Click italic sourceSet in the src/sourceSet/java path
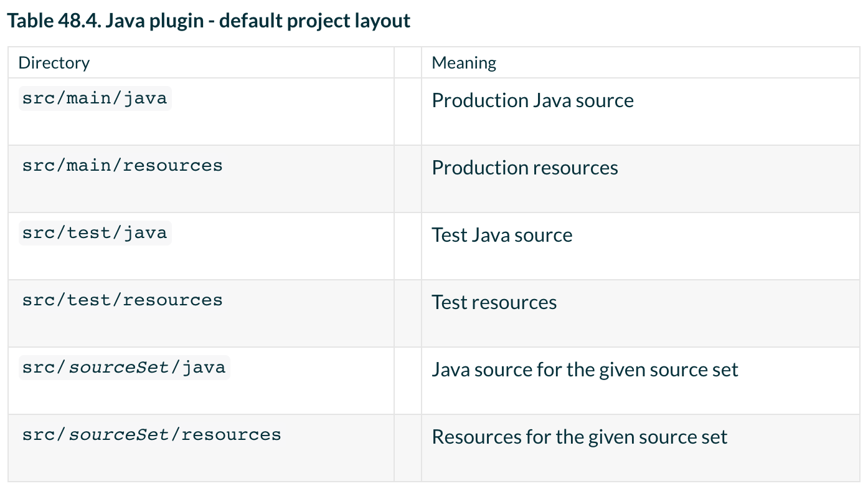 click(x=119, y=368)
